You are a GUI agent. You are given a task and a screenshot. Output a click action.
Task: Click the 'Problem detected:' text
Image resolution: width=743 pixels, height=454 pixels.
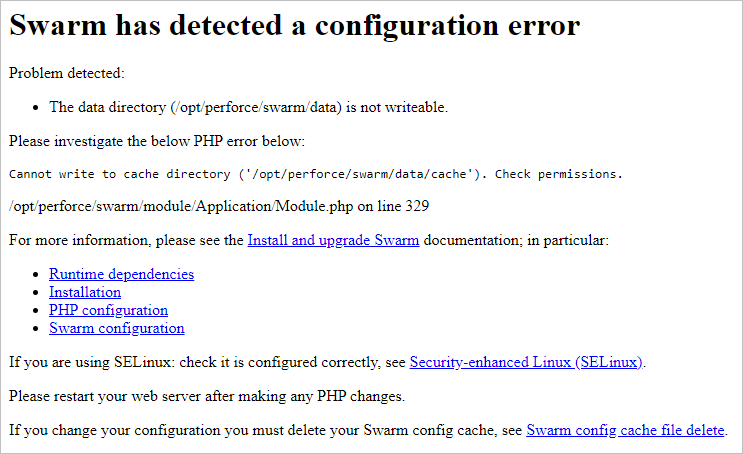67,73
